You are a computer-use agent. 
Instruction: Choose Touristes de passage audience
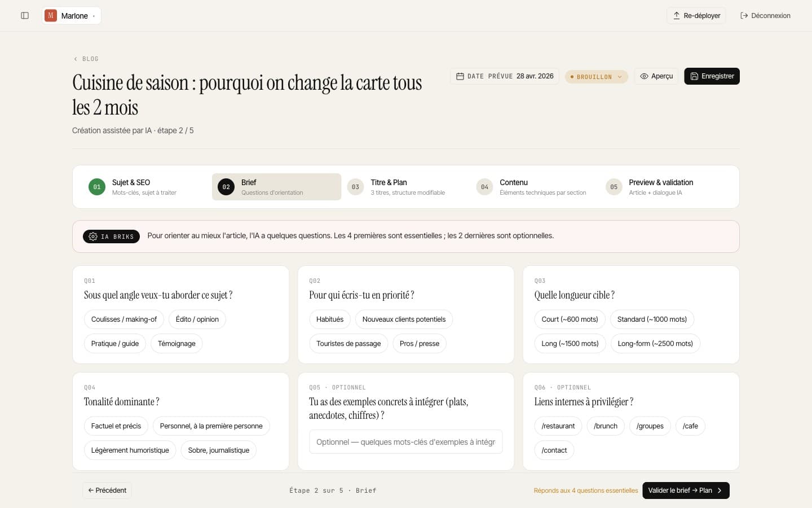348,344
